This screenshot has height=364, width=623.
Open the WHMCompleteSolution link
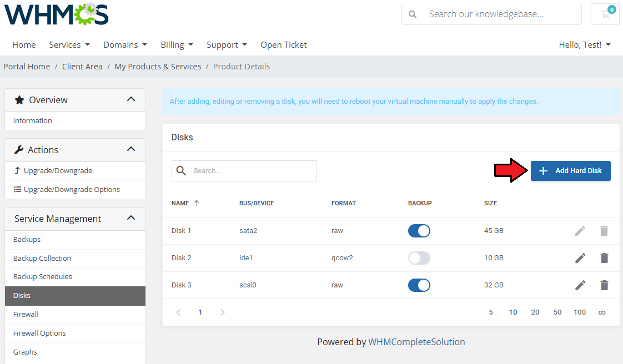416,342
